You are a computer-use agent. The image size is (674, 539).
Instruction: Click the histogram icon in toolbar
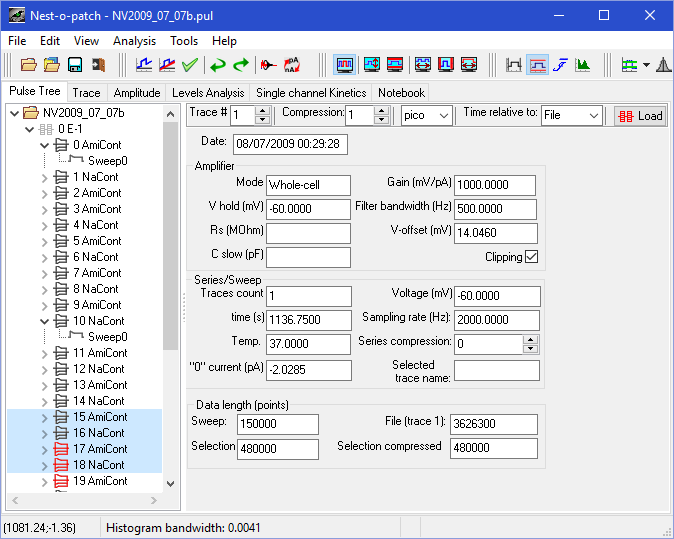point(583,65)
